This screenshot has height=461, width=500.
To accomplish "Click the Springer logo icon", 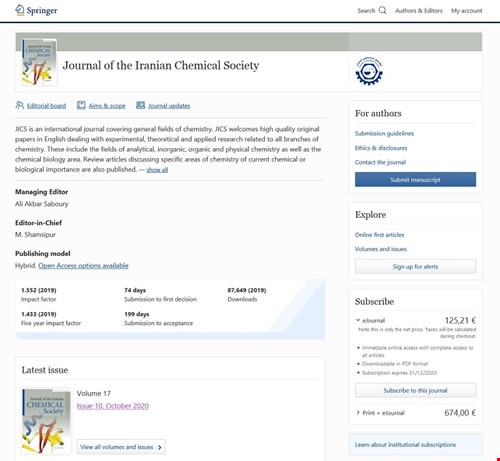I will tap(20, 10).
